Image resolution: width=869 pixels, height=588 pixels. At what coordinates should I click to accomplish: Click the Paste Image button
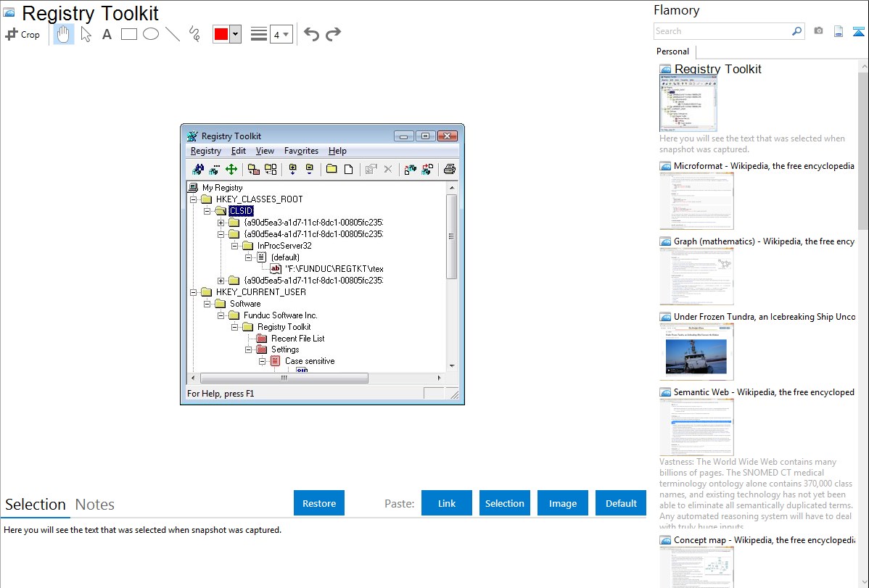pyautogui.click(x=562, y=503)
